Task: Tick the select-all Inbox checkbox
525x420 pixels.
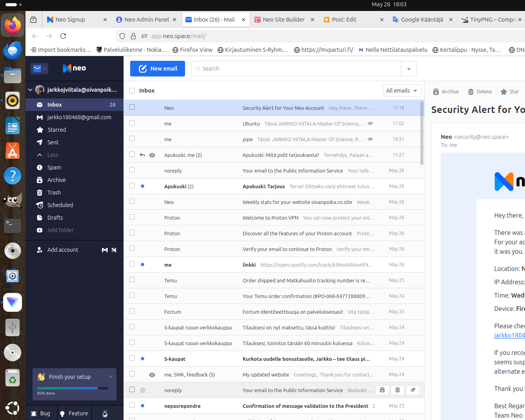Action: point(132,91)
